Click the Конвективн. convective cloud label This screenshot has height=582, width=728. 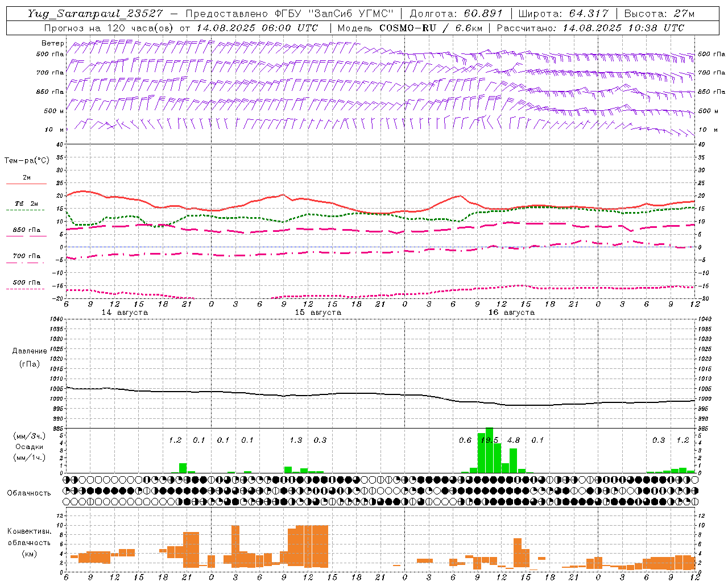pos(29,531)
